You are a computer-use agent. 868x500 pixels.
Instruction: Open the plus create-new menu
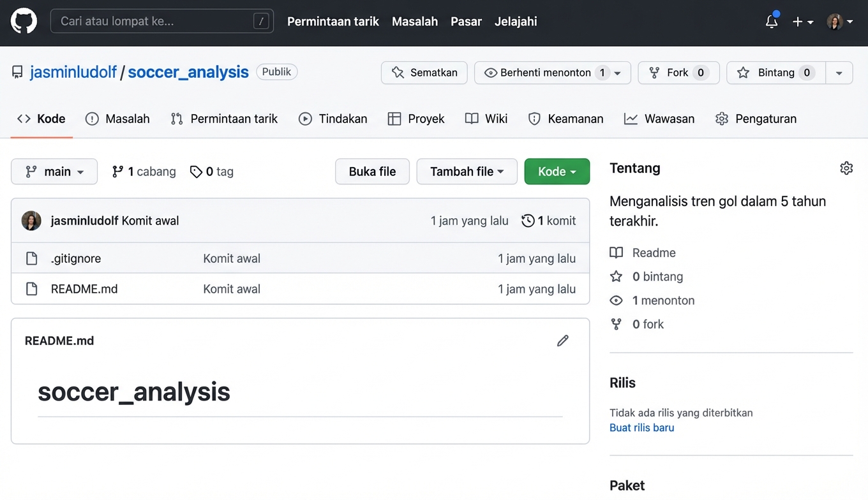(803, 22)
